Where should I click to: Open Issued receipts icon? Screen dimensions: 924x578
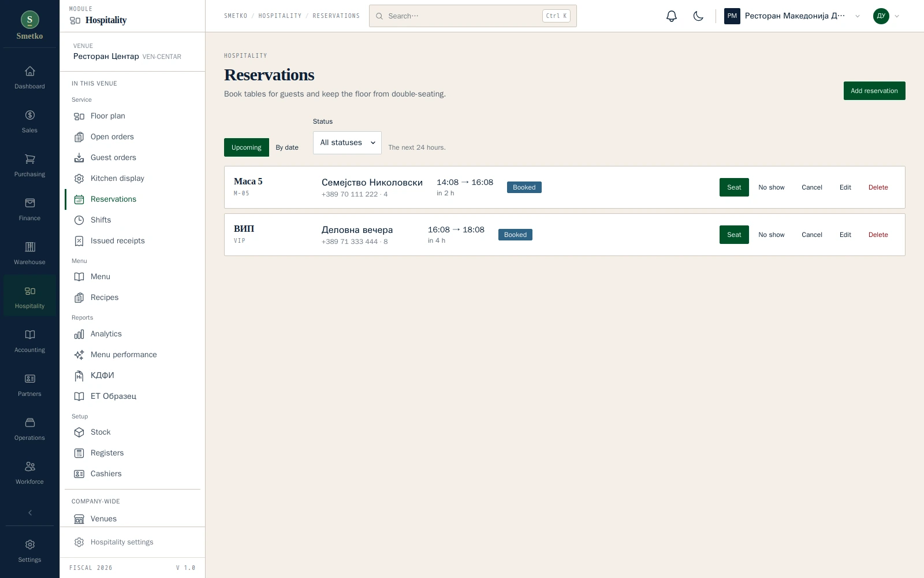79,241
